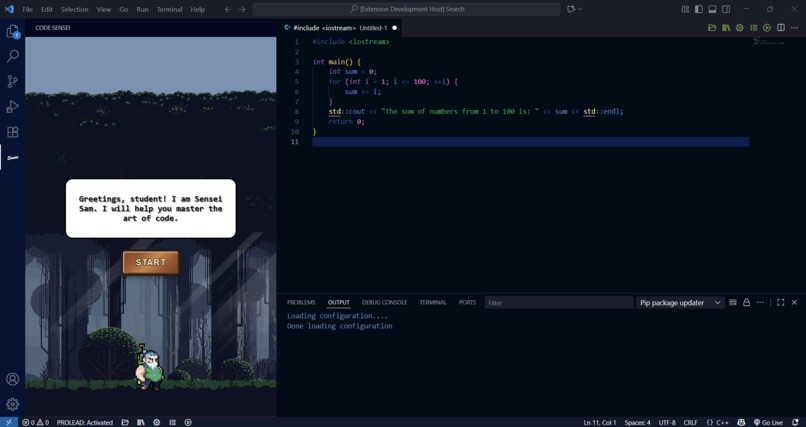The height and width of the screenshot is (427, 806).
Task: Toggle output auto-scroll lock
Action: pyautogui.click(x=746, y=303)
